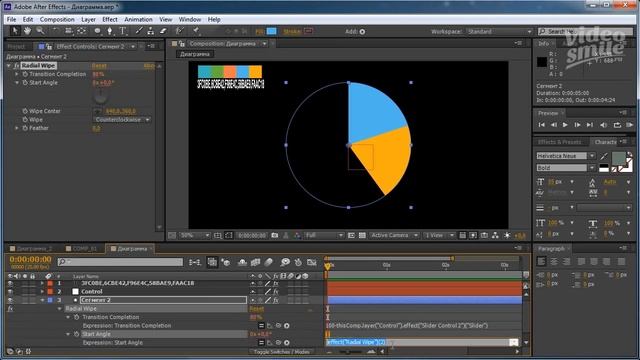Click the Fill color swatch in toolbar
Screen dimensions: 640x360
(271, 31)
